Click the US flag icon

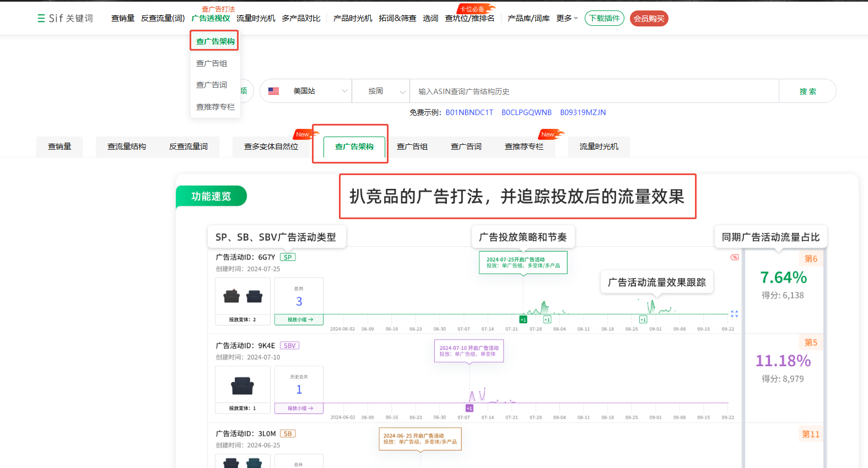(x=273, y=91)
